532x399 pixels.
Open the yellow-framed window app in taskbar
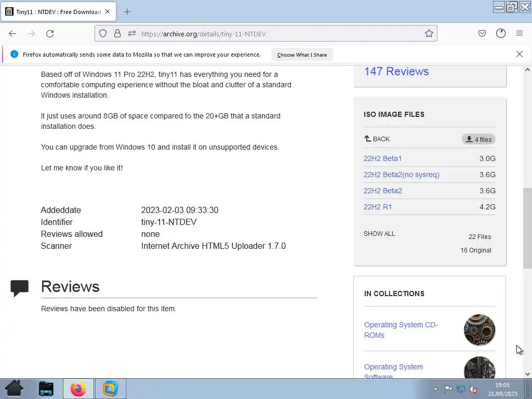(x=110, y=389)
